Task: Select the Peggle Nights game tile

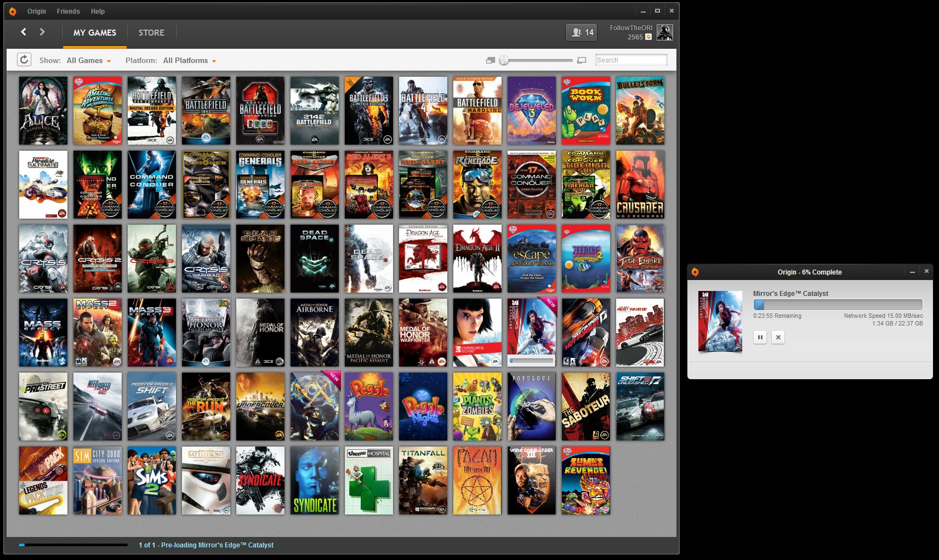Action: [x=423, y=407]
